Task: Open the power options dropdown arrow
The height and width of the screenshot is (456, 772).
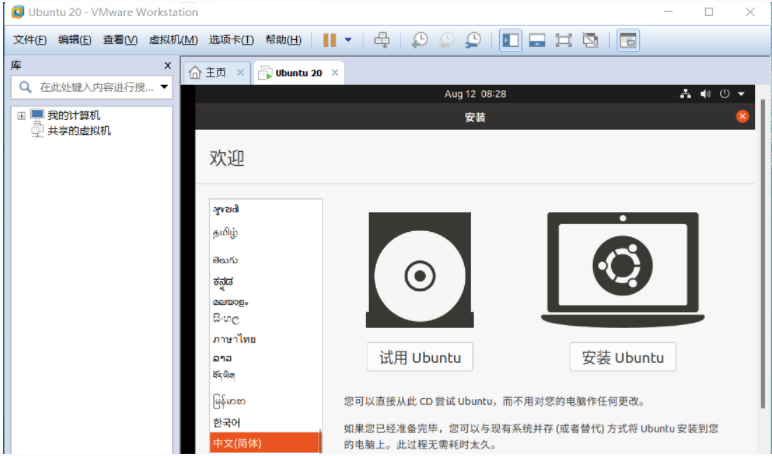Action: point(348,40)
